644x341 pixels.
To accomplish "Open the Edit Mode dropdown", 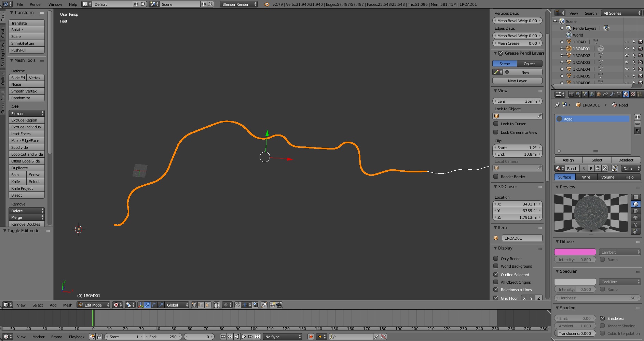I will tap(94, 305).
